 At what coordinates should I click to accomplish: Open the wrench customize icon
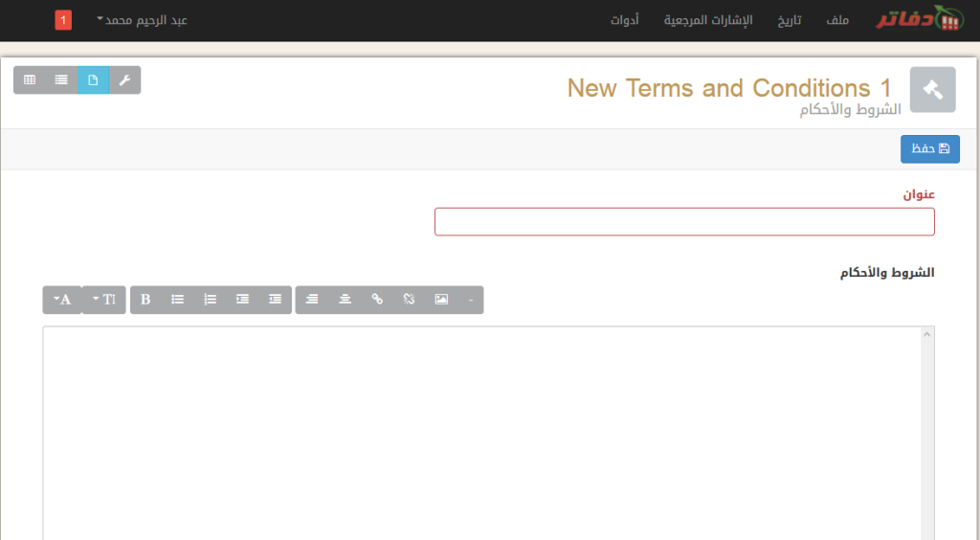point(125,80)
